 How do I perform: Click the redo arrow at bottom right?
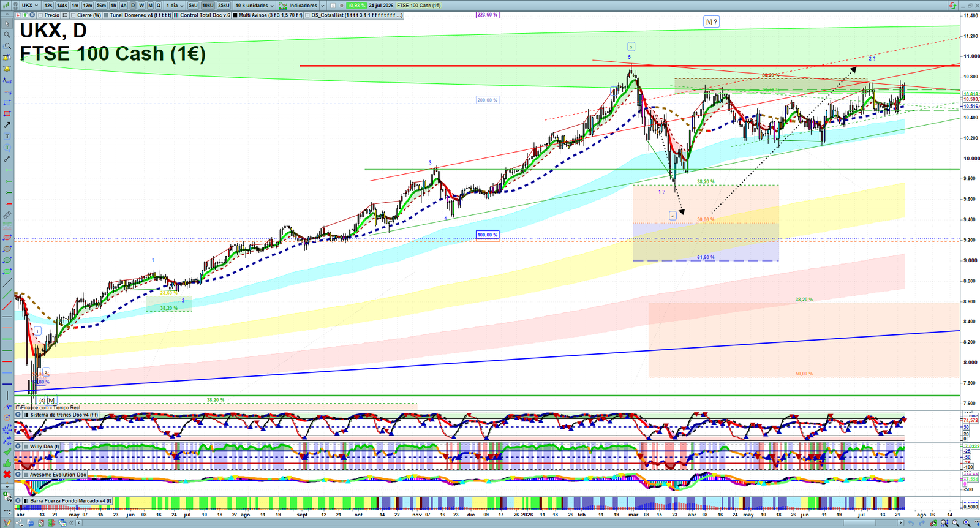(x=922, y=523)
